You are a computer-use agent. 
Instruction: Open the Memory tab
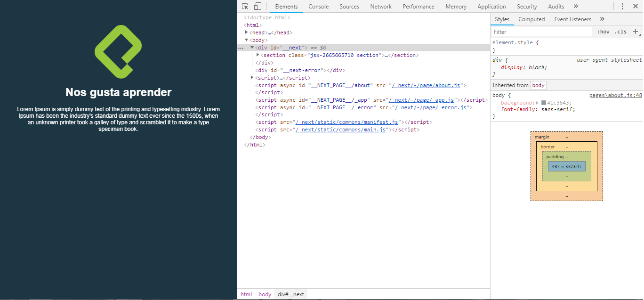[x=456, y=7]
